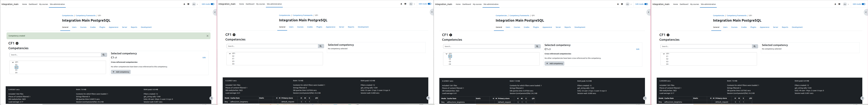Click help question-mark icon in leftmost panel
868x105 pixels.
pyautogui.click(x=211, y=98)
